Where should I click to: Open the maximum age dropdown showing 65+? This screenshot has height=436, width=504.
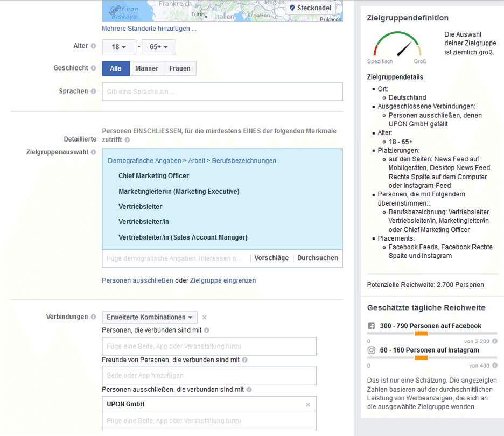159,47
